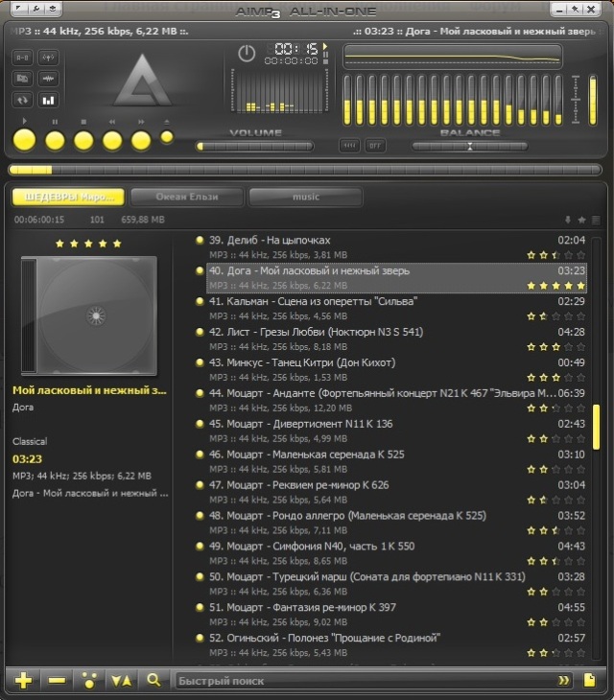Click the OFF button beside the volume slider
This screenshot has width=614, height=700.
click(375, 146)
